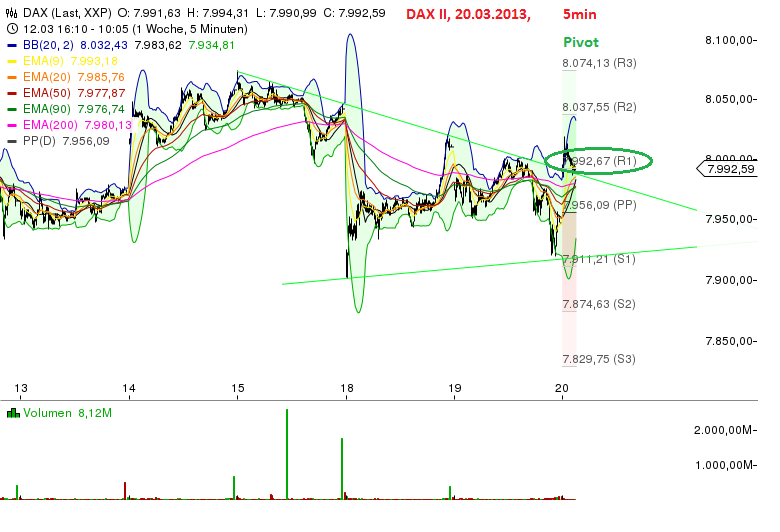This screenshot has width=780, height=532.
Task: Select the EMA(90) indicator label
Action: point(47,109)
